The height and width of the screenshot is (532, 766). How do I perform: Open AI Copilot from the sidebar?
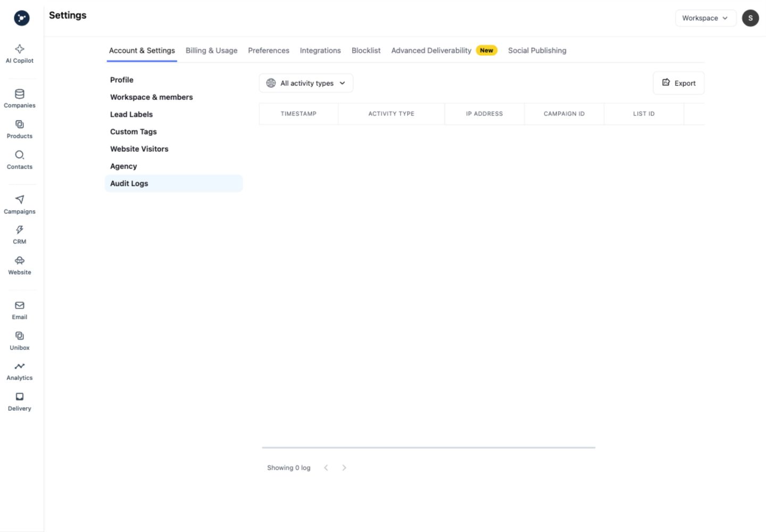20,54
